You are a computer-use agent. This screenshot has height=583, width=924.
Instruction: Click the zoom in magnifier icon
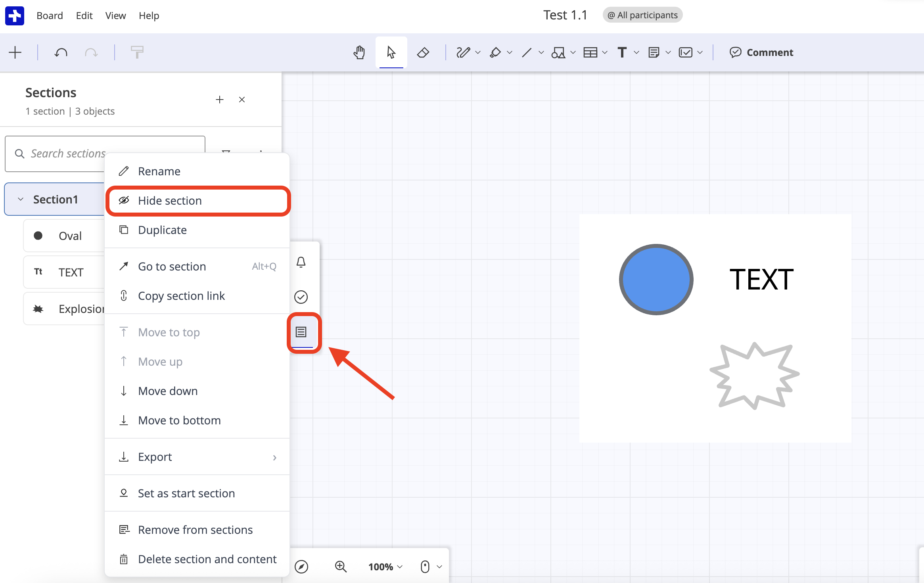click(341, 567)
